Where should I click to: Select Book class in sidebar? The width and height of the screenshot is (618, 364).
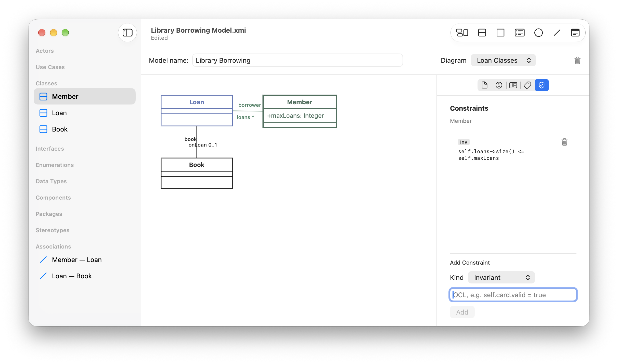(x=85, y=129)
